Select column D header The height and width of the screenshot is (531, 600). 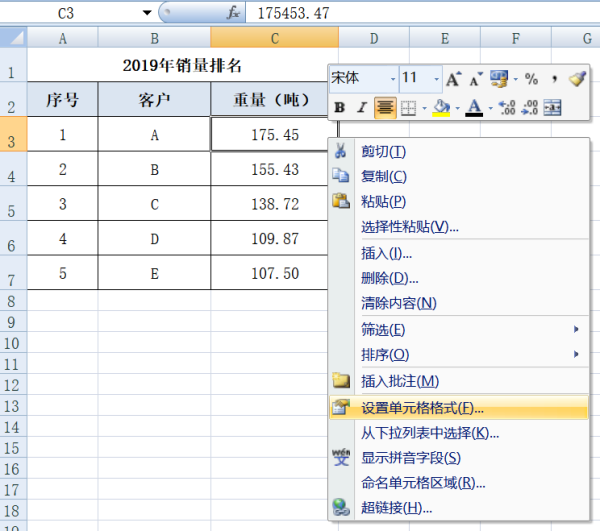[x=374, y=38]
